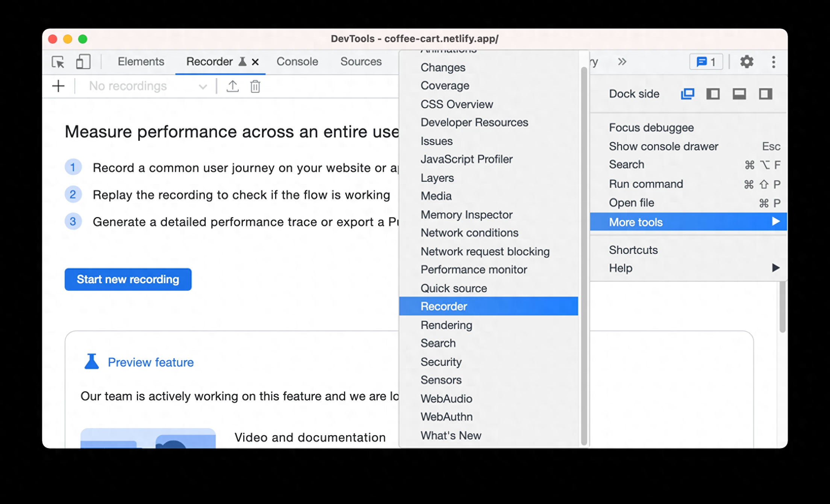Select the Recorder option in More tools
Image resolution: width=830 pixels, height=504 pixels.
[x=444, y=306]
